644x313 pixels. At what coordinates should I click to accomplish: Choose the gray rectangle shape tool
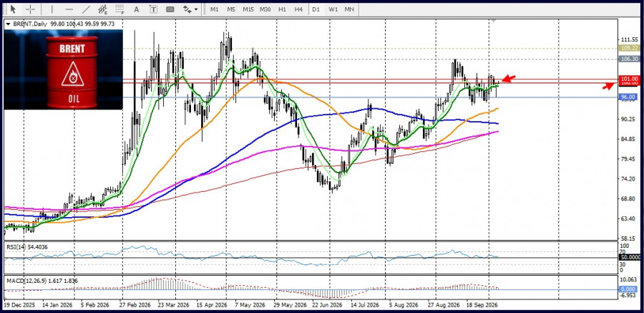(x=170, y=9)
